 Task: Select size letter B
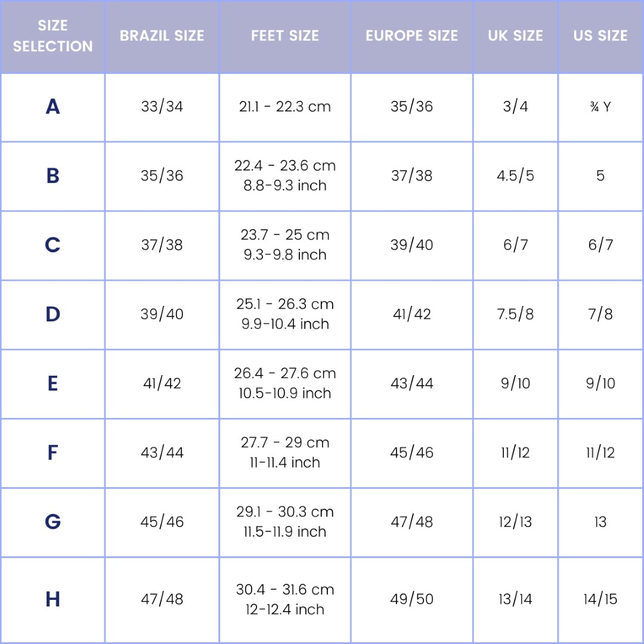[x=52, y=176]
